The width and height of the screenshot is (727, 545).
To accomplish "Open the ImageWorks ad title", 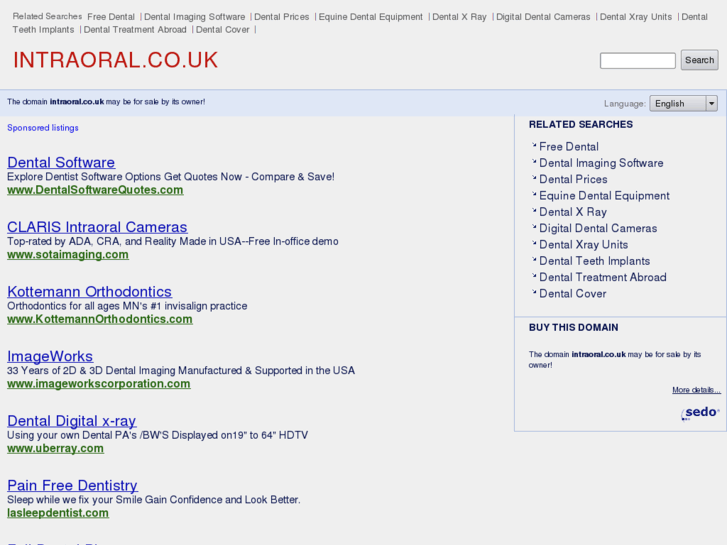I will (50, 356).
